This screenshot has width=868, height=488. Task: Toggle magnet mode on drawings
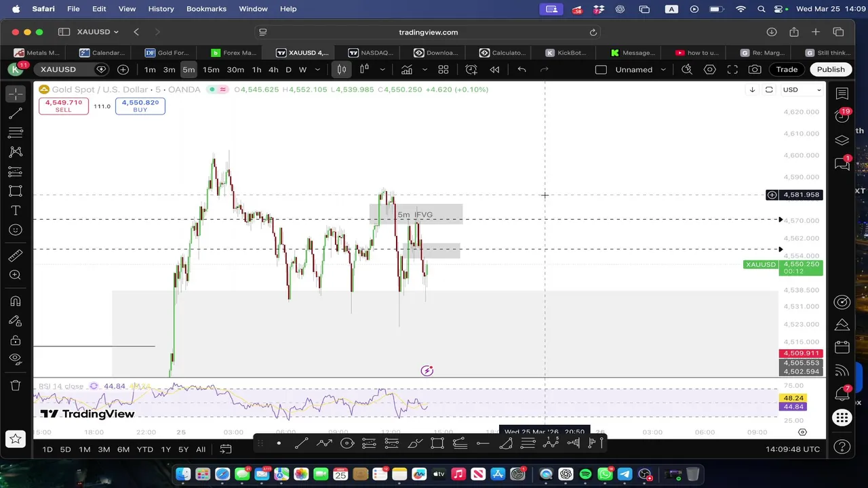pyautogui.click(x=16, y=301)
